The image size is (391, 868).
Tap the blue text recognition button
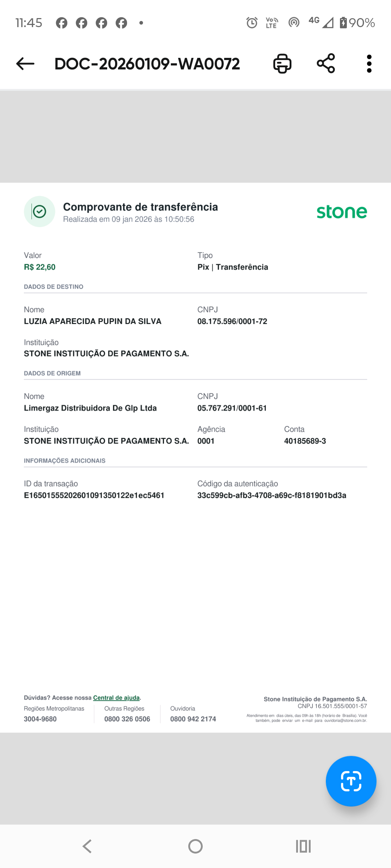[351, 781]
